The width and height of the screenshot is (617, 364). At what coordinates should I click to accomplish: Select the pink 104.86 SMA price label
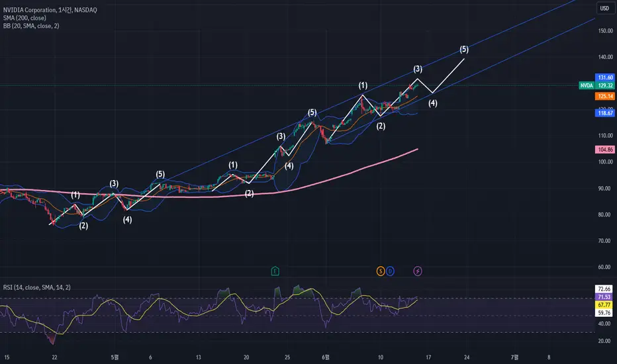click(605, 150)
